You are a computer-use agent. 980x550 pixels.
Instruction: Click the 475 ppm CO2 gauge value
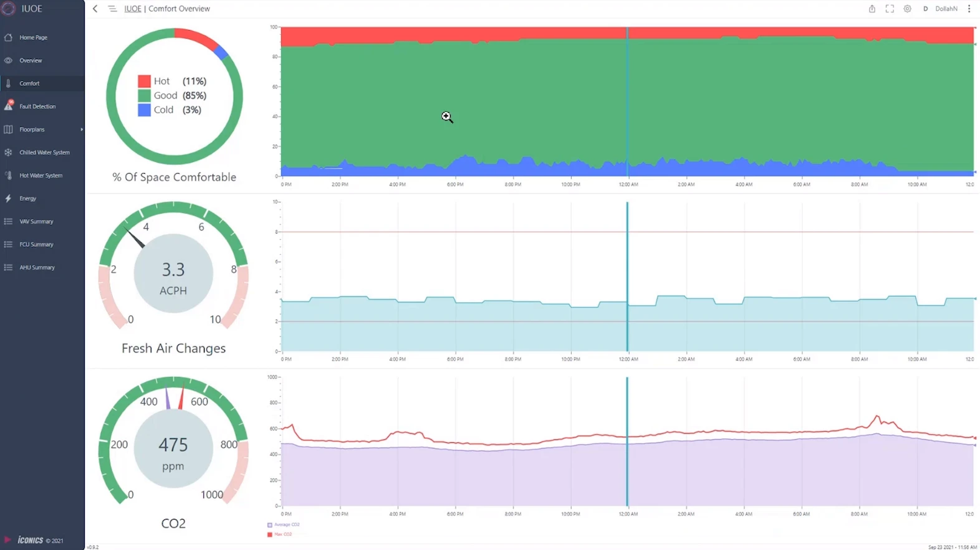[x=173, y=445]
